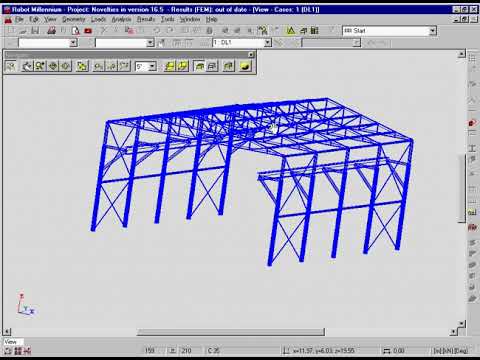Select the zoom window magnifier tool
The height and width of the screenshot is (360, 480).
tap(40, 66)
